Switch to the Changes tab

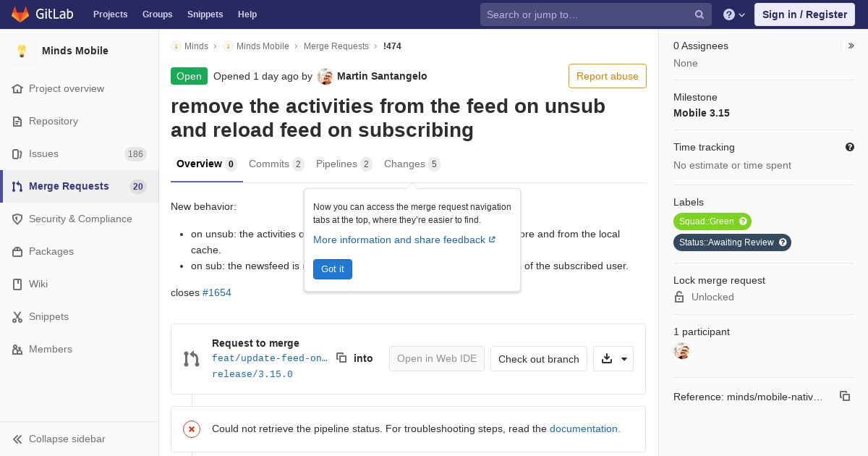412,164
